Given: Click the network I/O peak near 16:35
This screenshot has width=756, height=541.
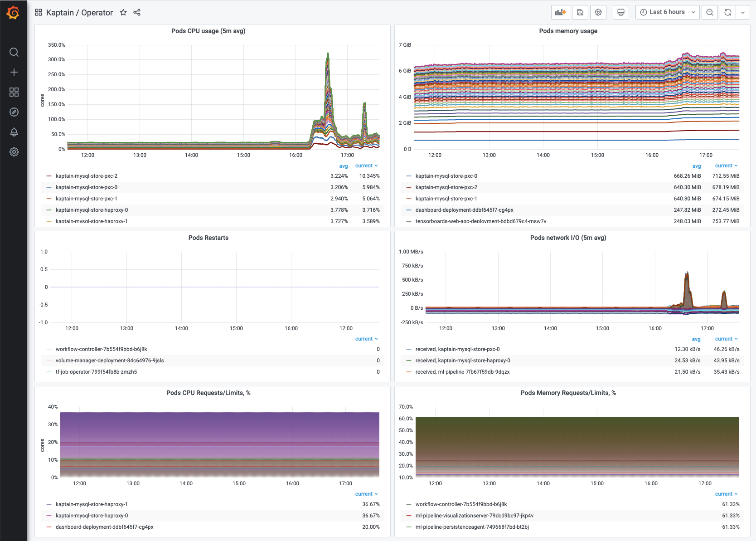Looking at the screenshot, I should point(687,290).
